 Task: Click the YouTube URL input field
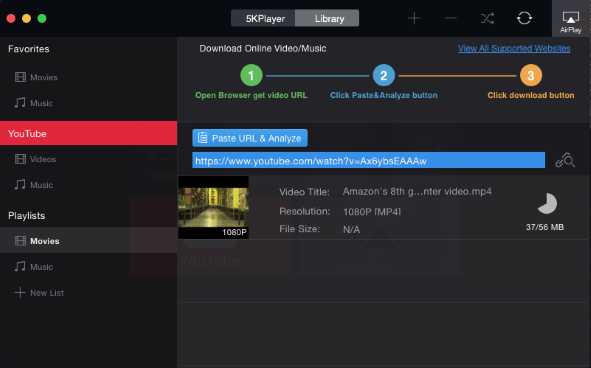tap(368, 160)
